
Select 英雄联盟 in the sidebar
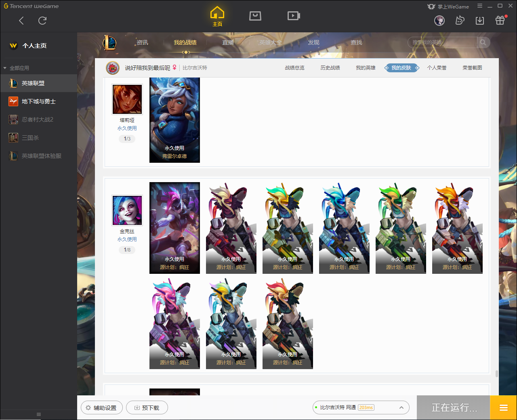point(38,83)
